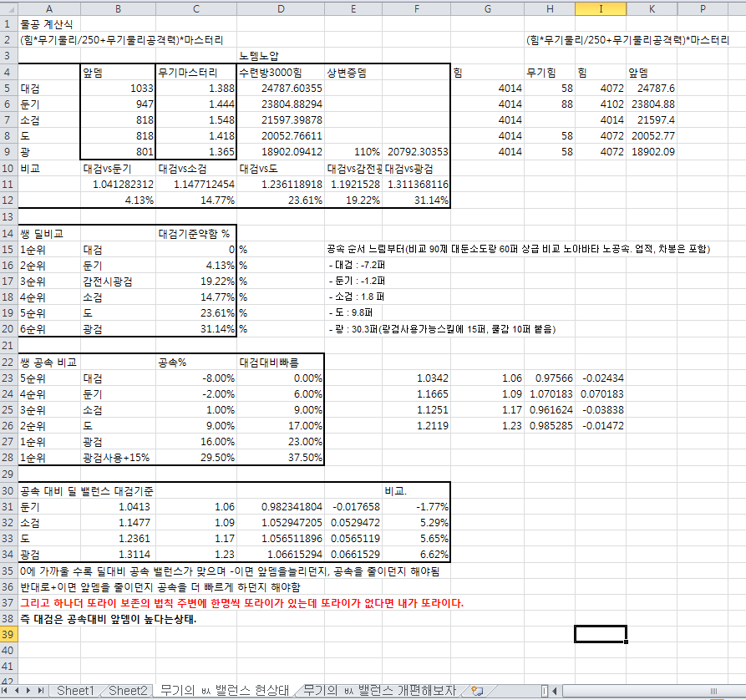The image size is (746, 700).
Task: Jump to the last sheet tab arrow
Action: point(40,691)
